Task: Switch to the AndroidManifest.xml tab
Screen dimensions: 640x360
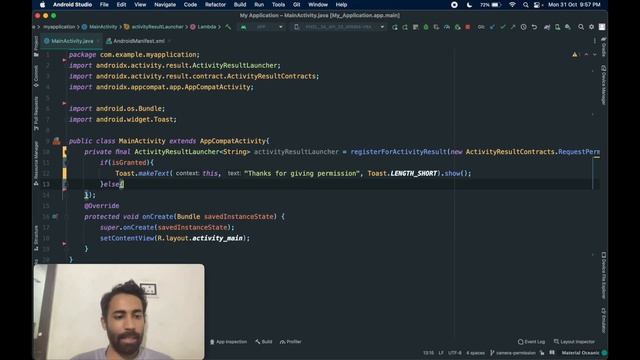Action: (x=138, y=41)
